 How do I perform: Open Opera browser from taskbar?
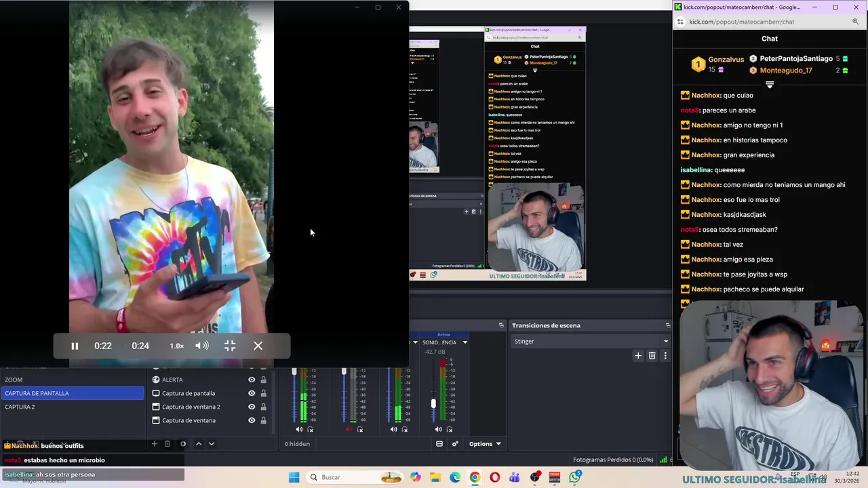coord(494,477)
